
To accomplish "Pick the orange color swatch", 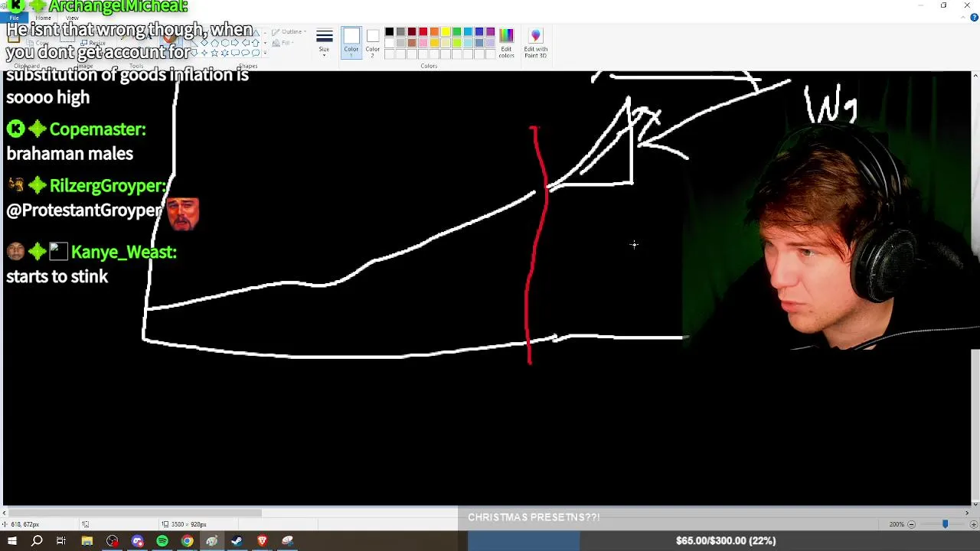I will point(434,31).
